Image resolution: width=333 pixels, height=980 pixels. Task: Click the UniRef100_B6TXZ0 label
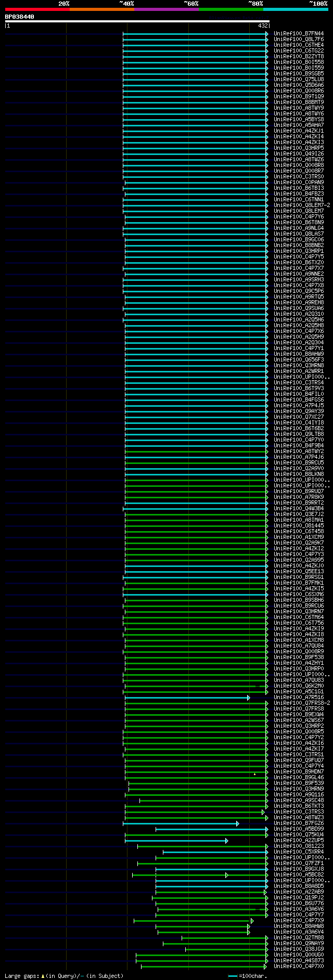tap(299, 263)
